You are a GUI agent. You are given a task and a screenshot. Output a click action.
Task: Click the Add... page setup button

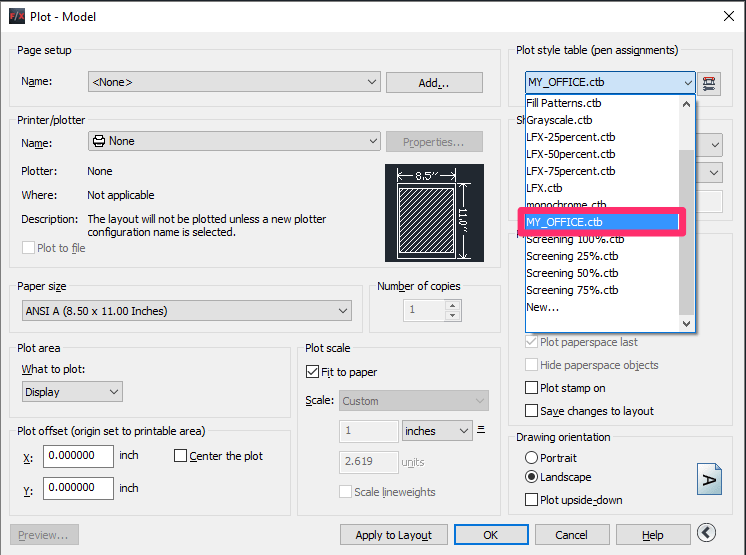[434, 83]
